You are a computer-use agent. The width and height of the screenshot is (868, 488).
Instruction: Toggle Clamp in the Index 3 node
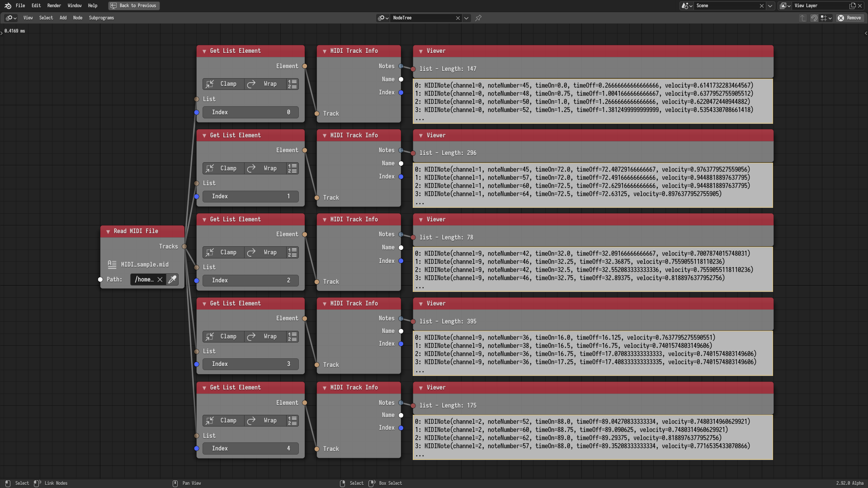(223, 337)
